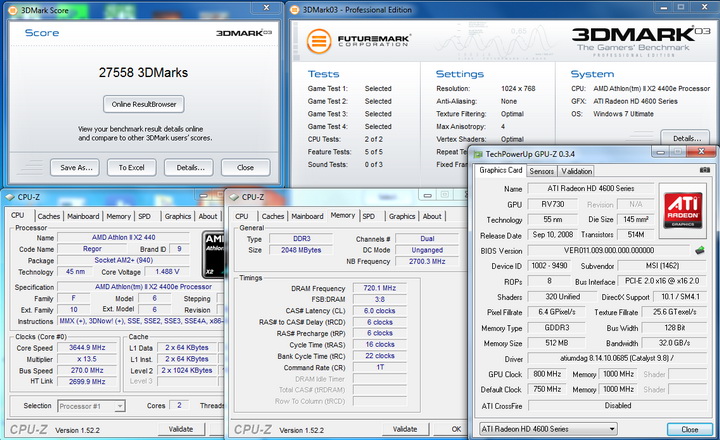Click the Memory-tab CPU-Z window title icon

(234, 197)
